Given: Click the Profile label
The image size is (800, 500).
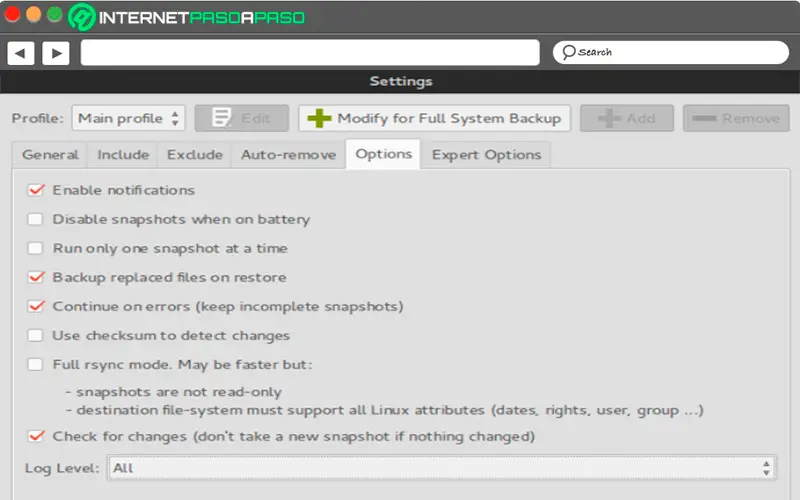Looking at the screenshot, I should (37, 118).
